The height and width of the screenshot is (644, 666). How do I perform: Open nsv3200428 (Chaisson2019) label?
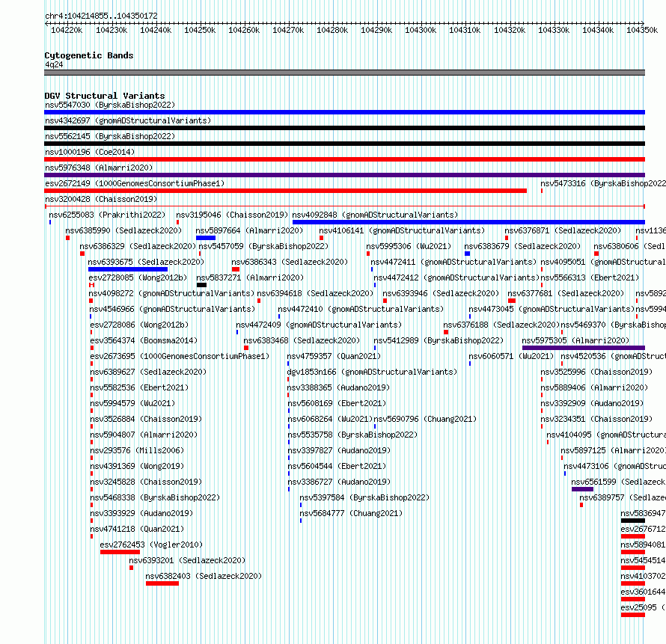[x=101, y=199]
